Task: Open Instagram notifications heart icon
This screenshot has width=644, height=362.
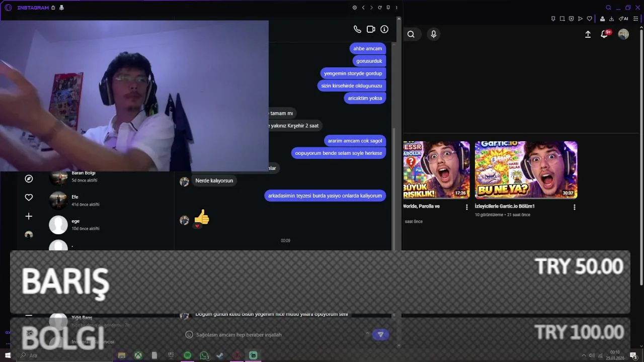Action: pos(29,198)
